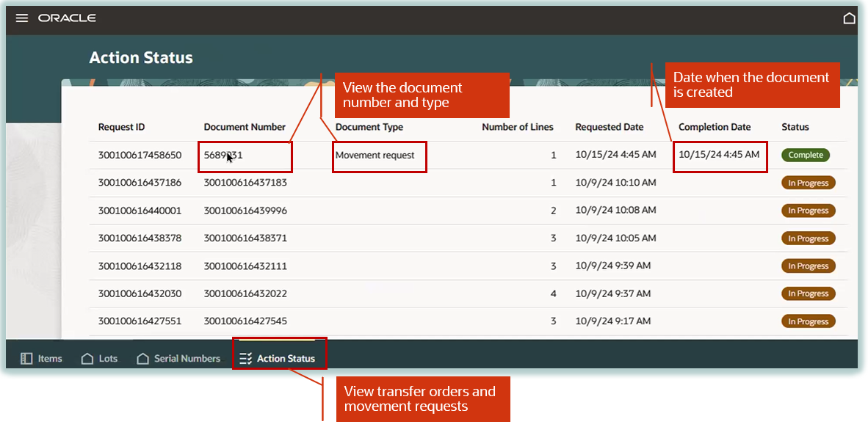Select request ID 300100616437186
868x427 pixels.
point(140,183)
